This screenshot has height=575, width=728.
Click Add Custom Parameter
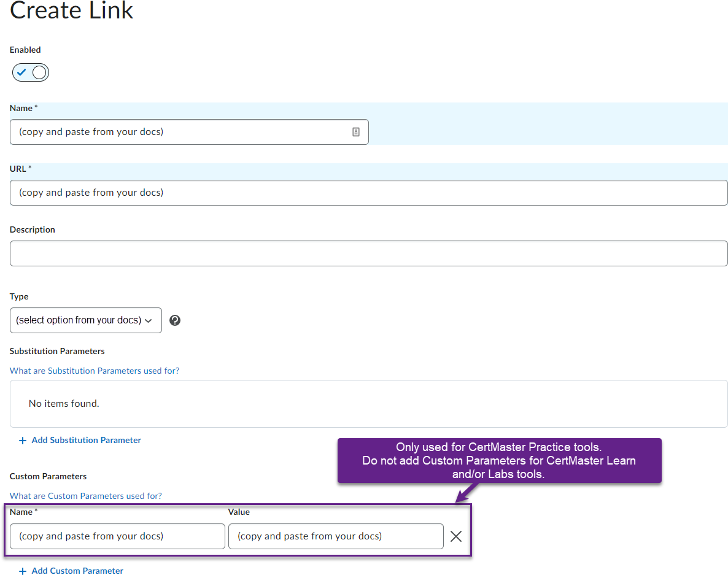pos(71,571)
